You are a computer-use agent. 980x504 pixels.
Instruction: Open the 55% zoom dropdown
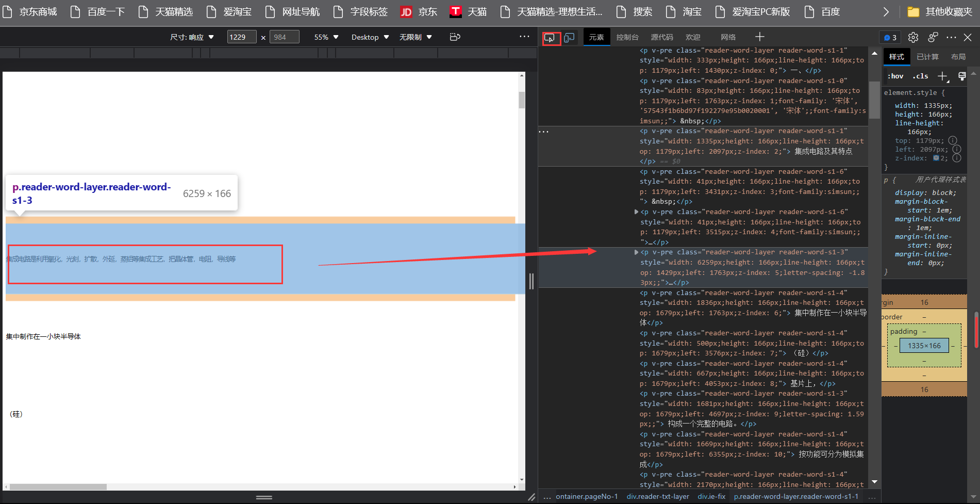point(326,37)
